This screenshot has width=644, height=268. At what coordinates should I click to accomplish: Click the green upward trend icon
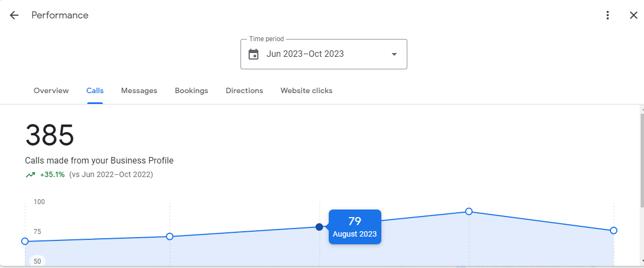click(30, 175)
